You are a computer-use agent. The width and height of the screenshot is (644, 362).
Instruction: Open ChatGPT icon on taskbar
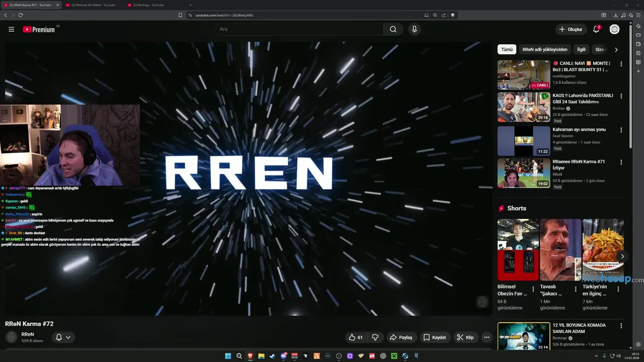click(383, 356)
